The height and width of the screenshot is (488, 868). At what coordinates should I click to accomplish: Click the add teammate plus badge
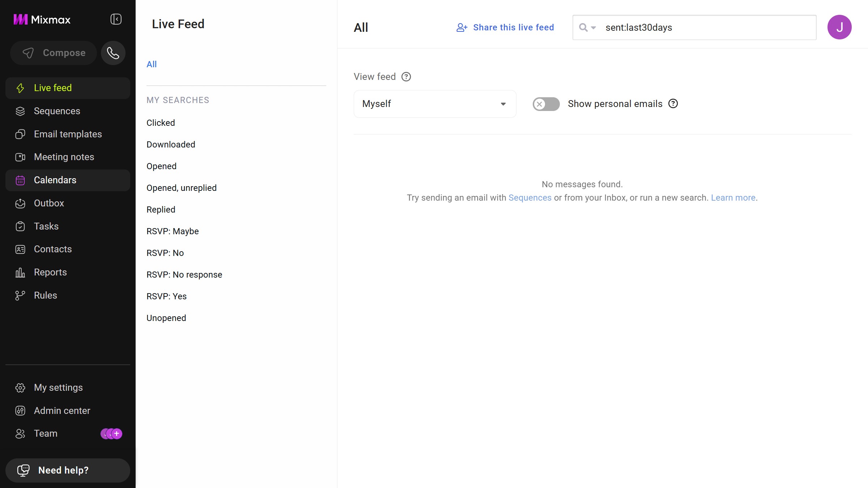point(116,433)
